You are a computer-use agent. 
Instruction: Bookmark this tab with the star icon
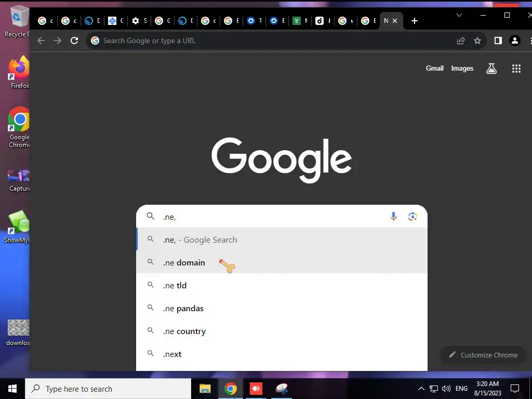click(x=477, y=41)
